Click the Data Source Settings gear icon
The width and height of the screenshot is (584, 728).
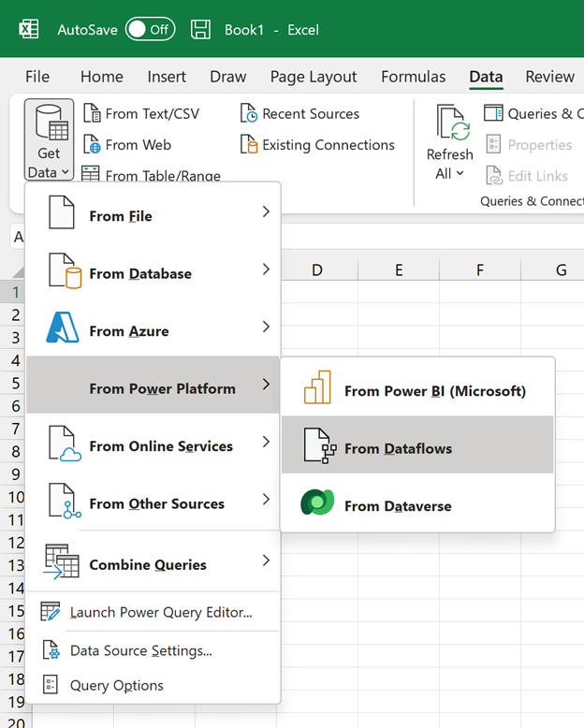pyautogui.click(x=51, y=650)
